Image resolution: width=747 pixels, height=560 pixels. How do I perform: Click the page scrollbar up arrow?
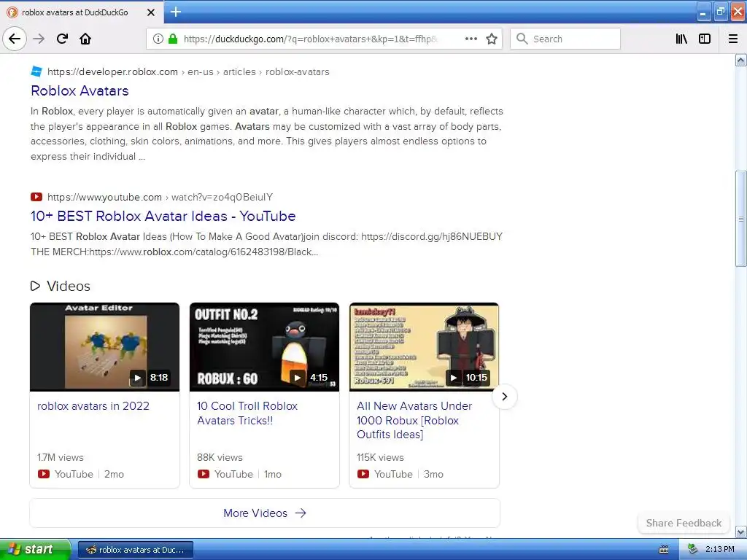pos(741,60)
